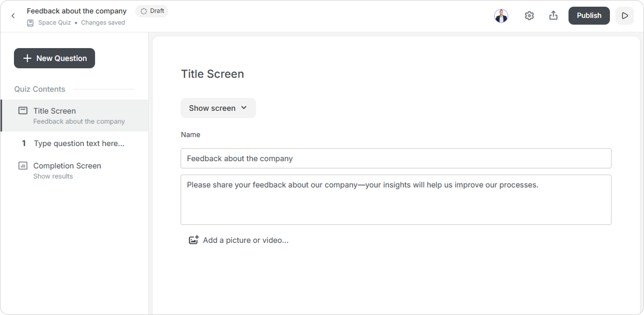The image size is (644, 315).
Task: Click the Title Screen sidebar icon
Action: [23, 111]
